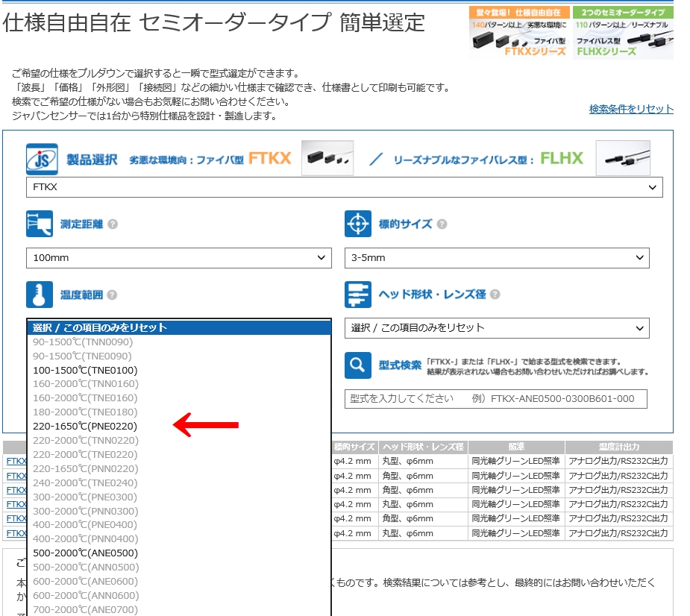The height and width of the screenshot is (616, 690).
Task: Choose 400-2000℃(PNE0400) option
Action: click(179, 524)
